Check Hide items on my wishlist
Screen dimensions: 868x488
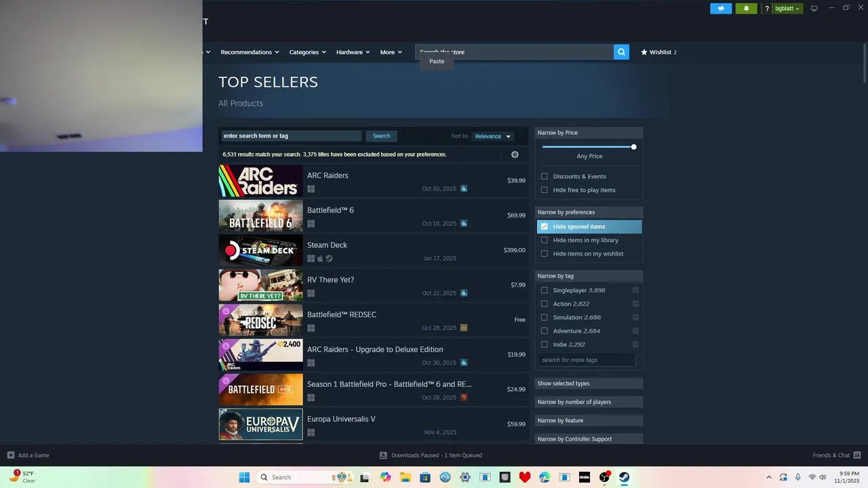[544, 253]
